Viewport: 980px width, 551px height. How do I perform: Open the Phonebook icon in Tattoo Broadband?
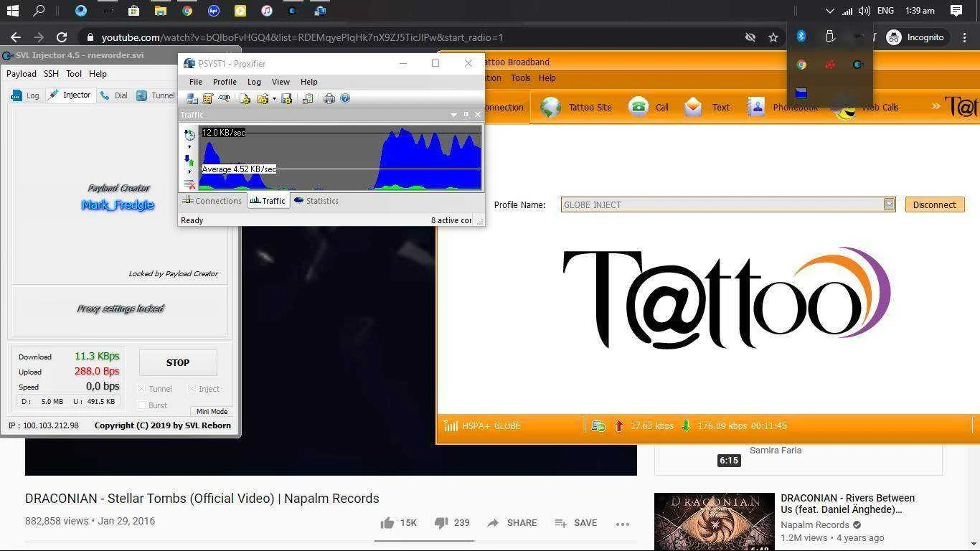point(756,107)
